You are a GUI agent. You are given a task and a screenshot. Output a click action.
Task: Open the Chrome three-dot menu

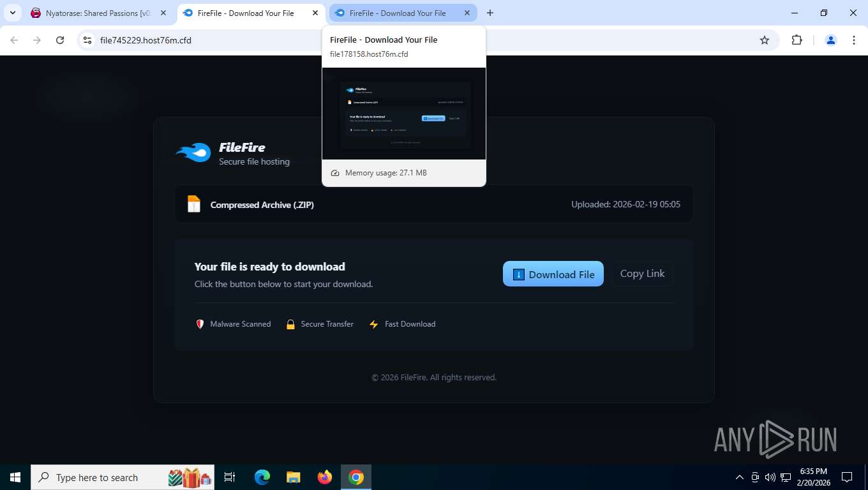pos(854,40)
